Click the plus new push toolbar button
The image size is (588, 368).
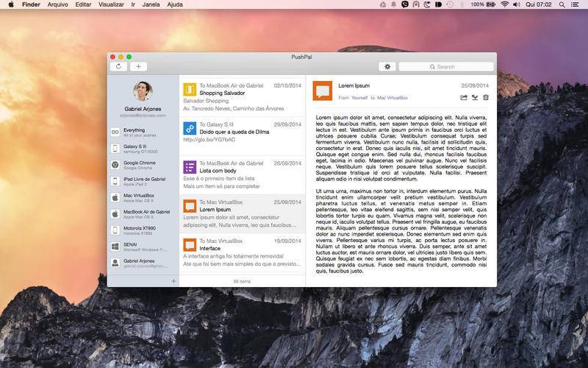click(138, 66)
